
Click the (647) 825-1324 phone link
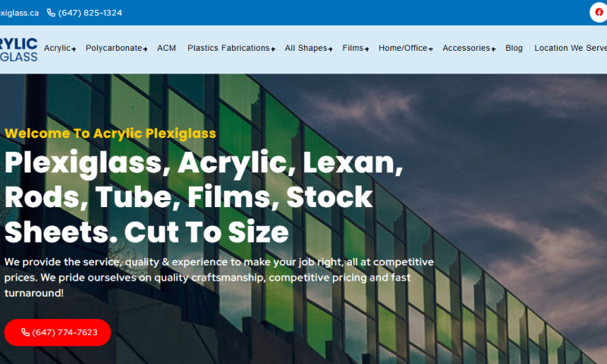tap(90, 13)
